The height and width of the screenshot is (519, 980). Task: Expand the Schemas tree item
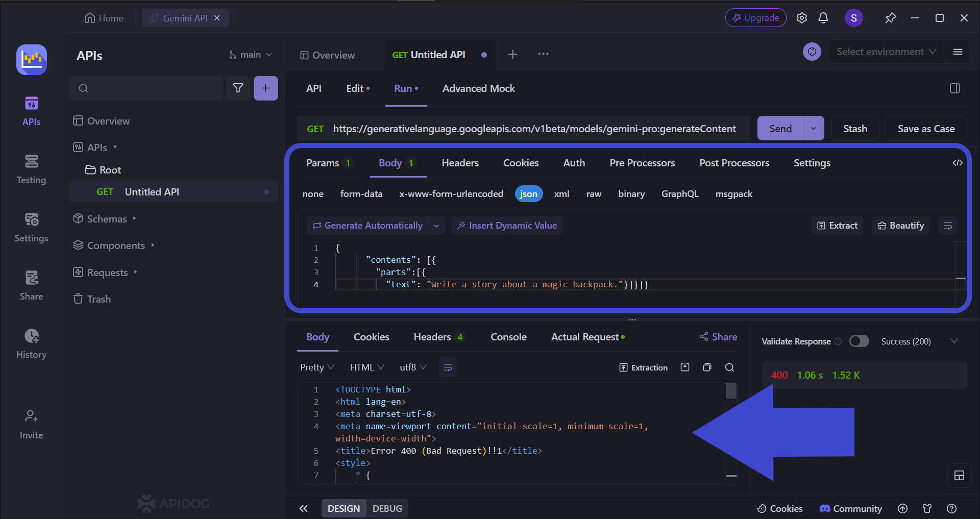pos(134,218)
